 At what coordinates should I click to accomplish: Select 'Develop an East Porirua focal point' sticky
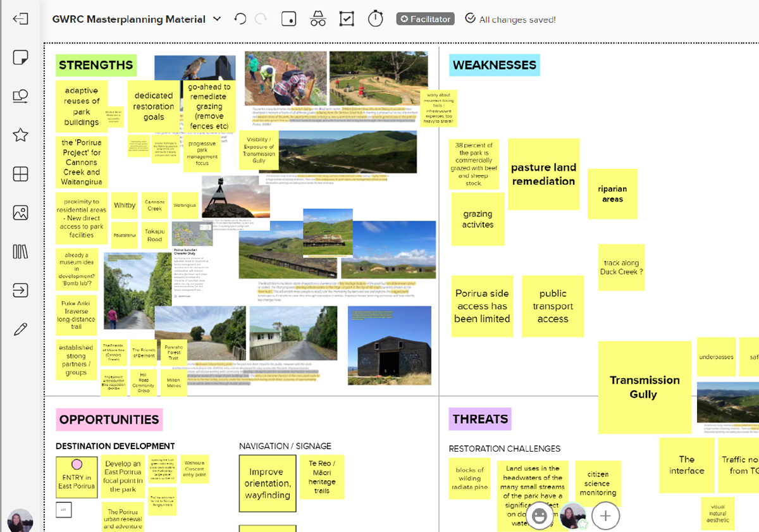click(123, 476)
